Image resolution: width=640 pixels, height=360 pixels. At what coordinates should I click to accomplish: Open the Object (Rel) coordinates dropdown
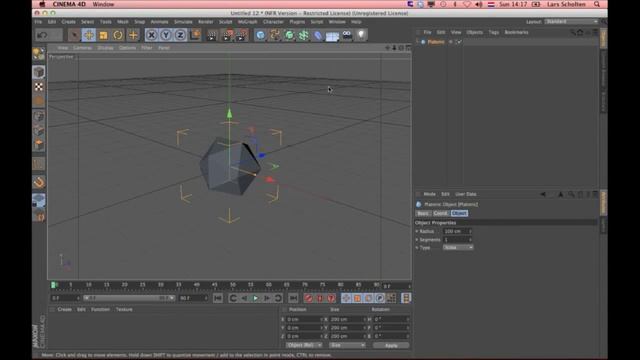(304, 345)
